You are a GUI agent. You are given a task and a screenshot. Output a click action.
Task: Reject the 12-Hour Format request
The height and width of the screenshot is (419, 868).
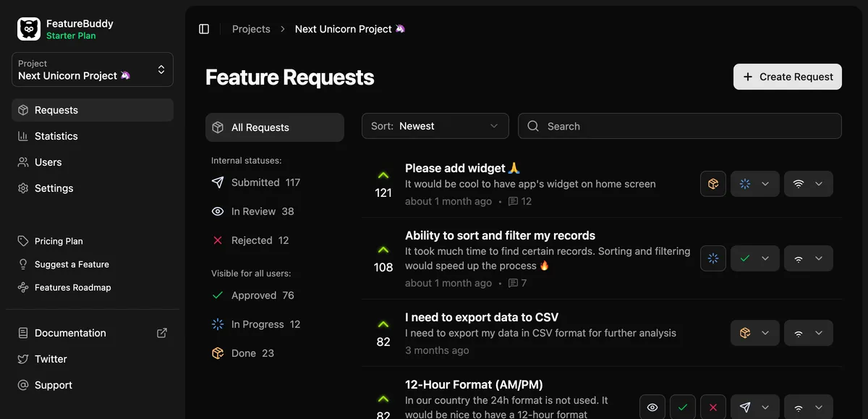(x=713, y=407)
